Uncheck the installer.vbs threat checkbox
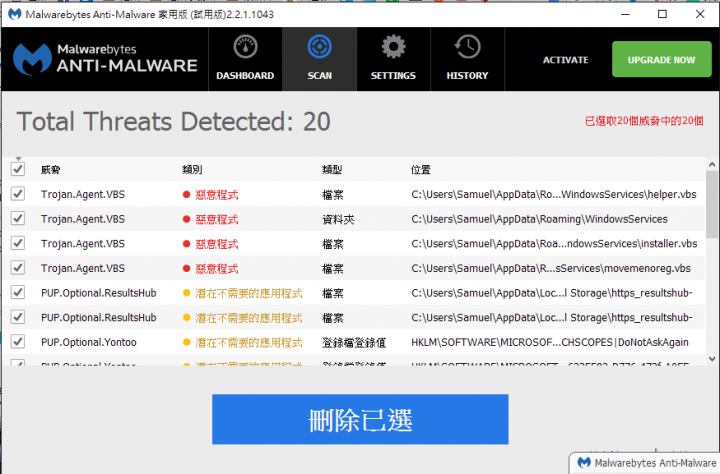The width and height of the screenshot is (720, 474). (x=18, y=243)
